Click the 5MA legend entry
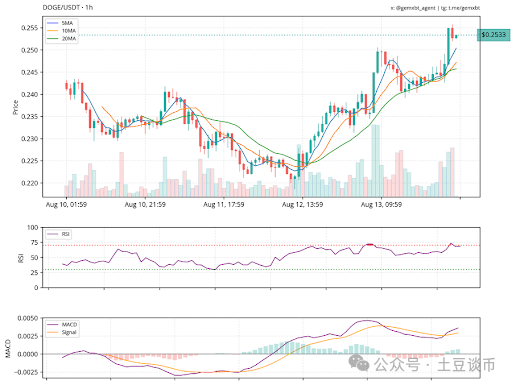This screenshot has height=385, width=512. pyautogui.click(x=61, y=23)
